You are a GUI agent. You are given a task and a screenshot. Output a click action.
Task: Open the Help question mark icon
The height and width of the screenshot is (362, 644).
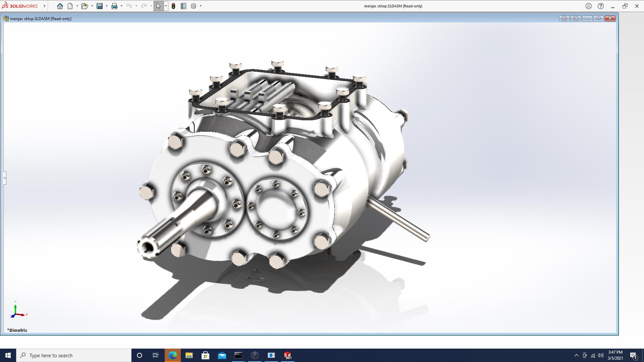click(x=601, y=6)
